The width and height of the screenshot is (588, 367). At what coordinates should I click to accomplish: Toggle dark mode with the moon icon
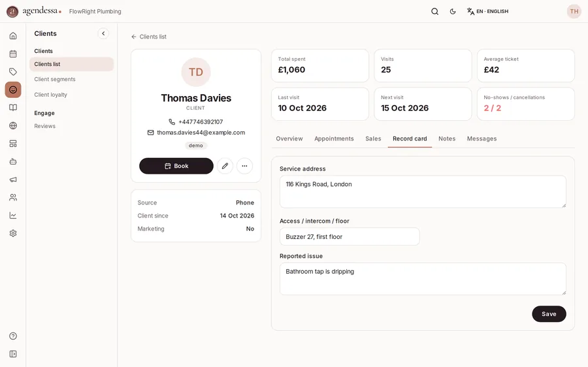pos(453,11)
